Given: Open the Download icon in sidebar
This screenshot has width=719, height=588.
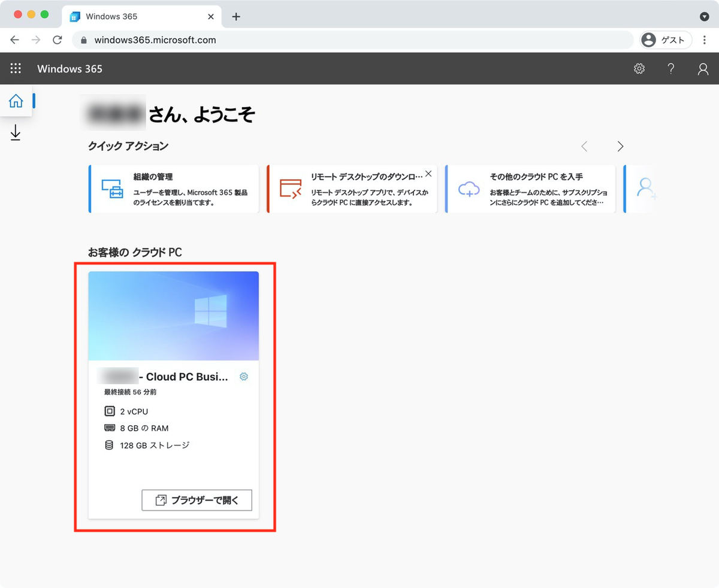Looking at the screenshot, I should (16, 133).
